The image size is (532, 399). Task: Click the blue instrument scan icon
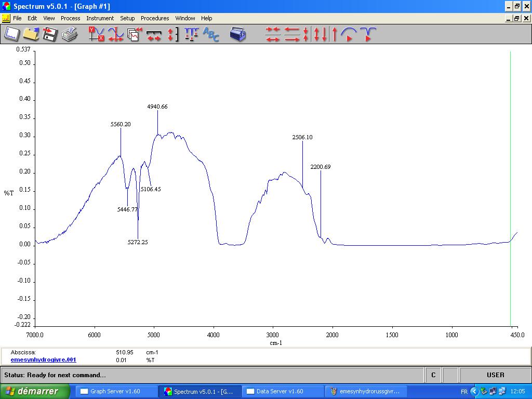tap(238, 34)
